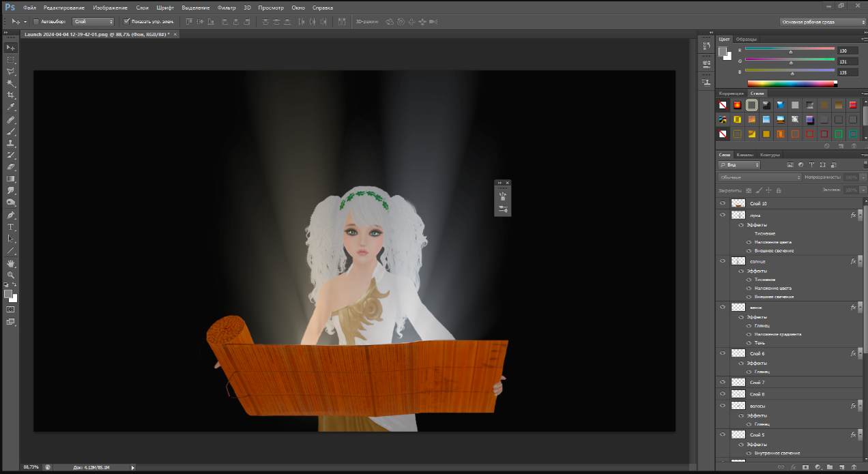The height and width of the screenshot is (474, 868).
Task: Add a layer style via fx footer icon
Action: click(793, 467)
